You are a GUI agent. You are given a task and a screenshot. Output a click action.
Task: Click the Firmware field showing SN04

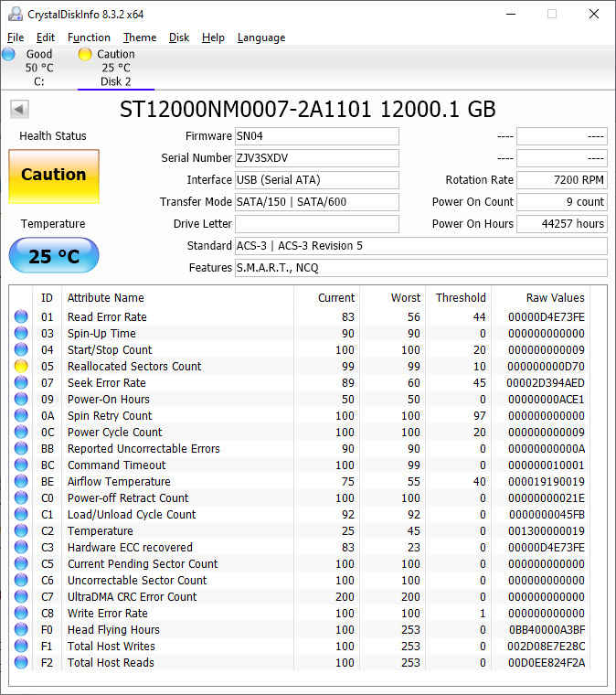316,136
